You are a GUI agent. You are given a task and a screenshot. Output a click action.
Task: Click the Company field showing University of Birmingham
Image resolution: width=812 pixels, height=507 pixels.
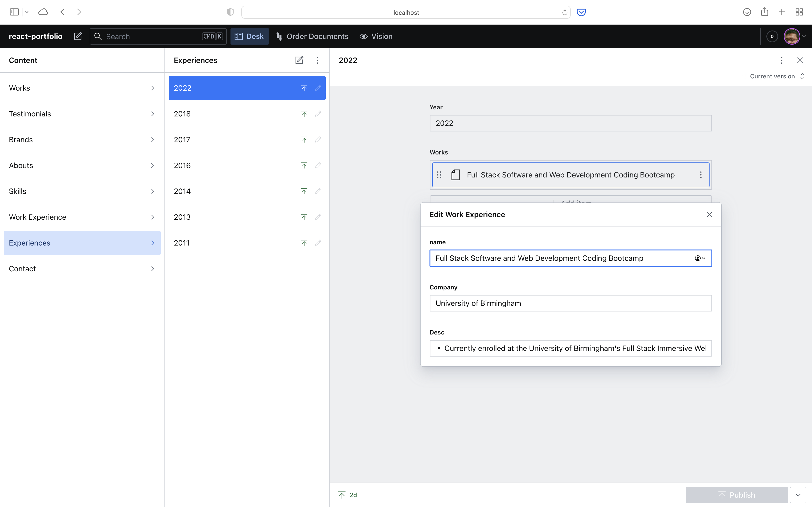click(570, 303)
